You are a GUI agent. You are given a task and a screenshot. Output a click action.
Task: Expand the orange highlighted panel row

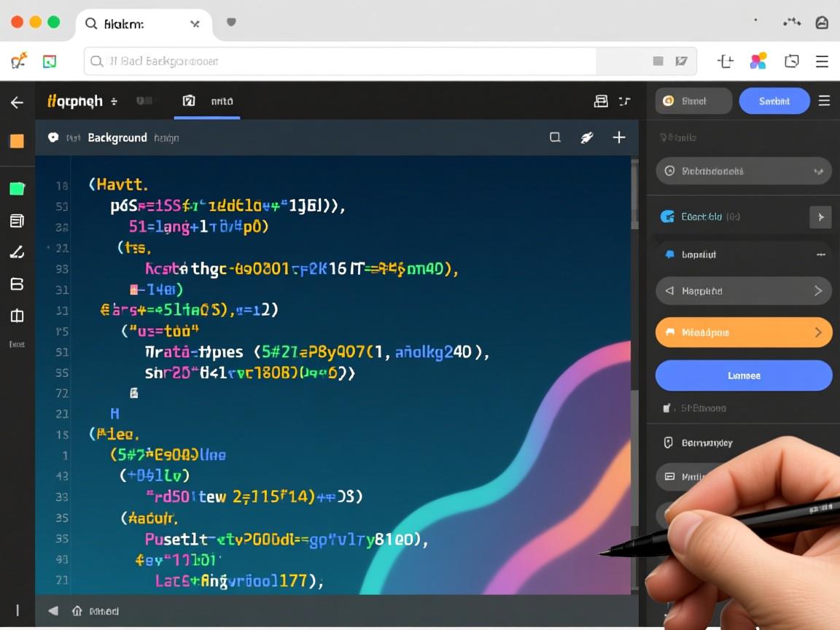(744, 332)
